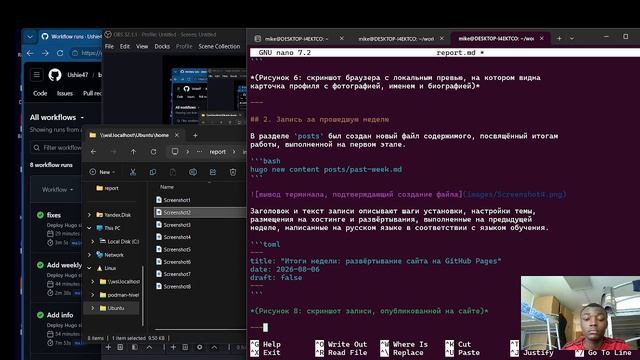Click the Copy icon in File Explorer toolbar
Screen dimensions: 640x360
pos(153,172)
